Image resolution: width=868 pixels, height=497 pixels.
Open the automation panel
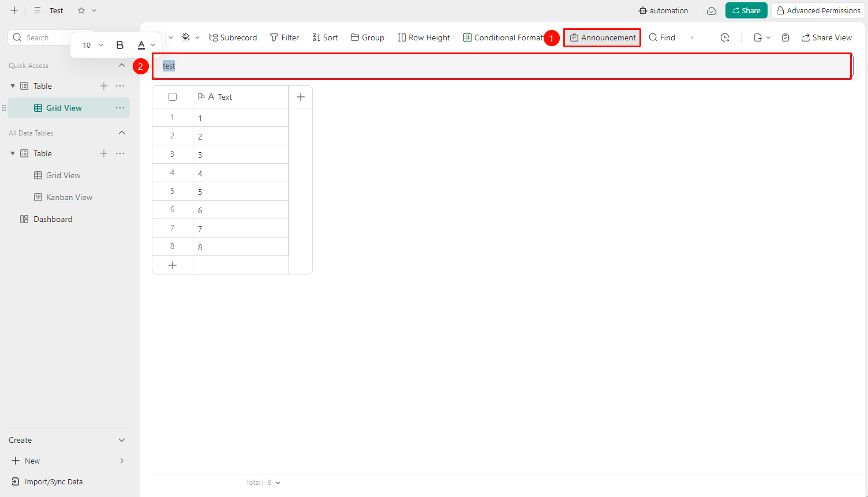tap(663, 10)
